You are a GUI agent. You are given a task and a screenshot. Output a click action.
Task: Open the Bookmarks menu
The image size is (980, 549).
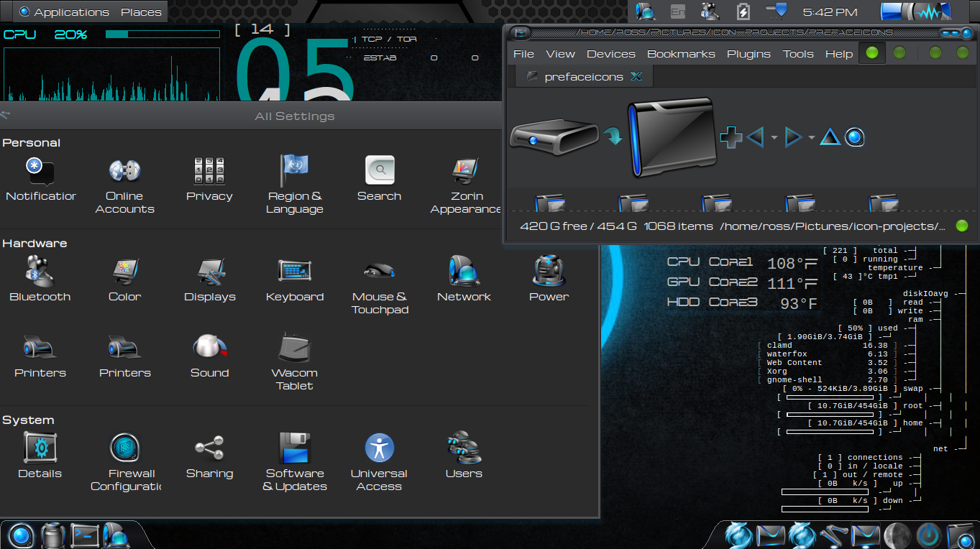[681, 54]
